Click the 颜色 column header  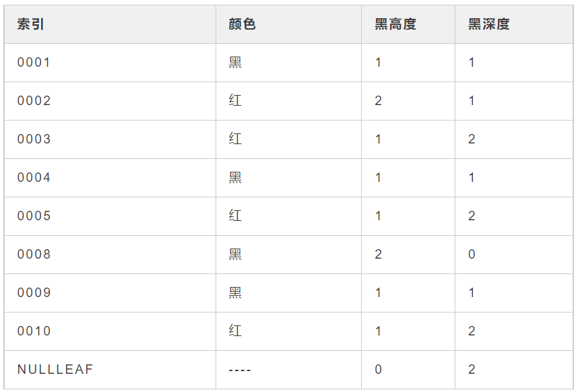coord(242,24)
